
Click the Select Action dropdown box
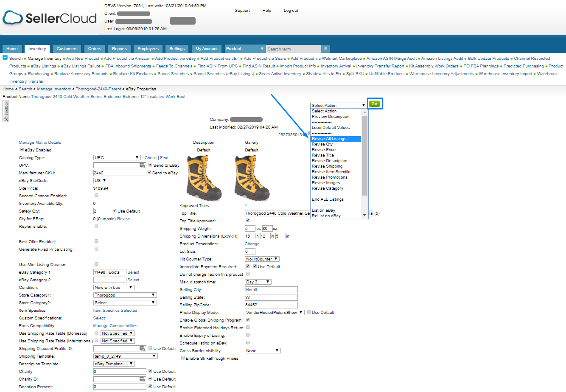click(338, 105)
